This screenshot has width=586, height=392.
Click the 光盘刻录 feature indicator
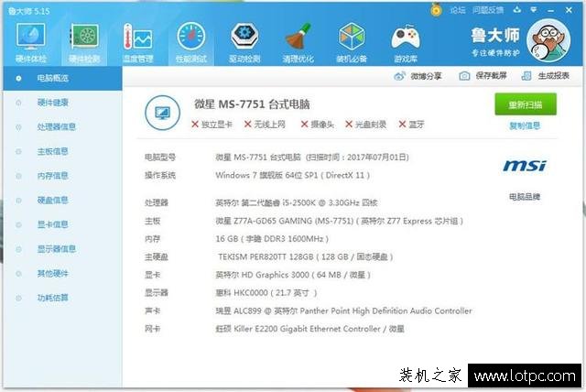(x=365, y=125)
